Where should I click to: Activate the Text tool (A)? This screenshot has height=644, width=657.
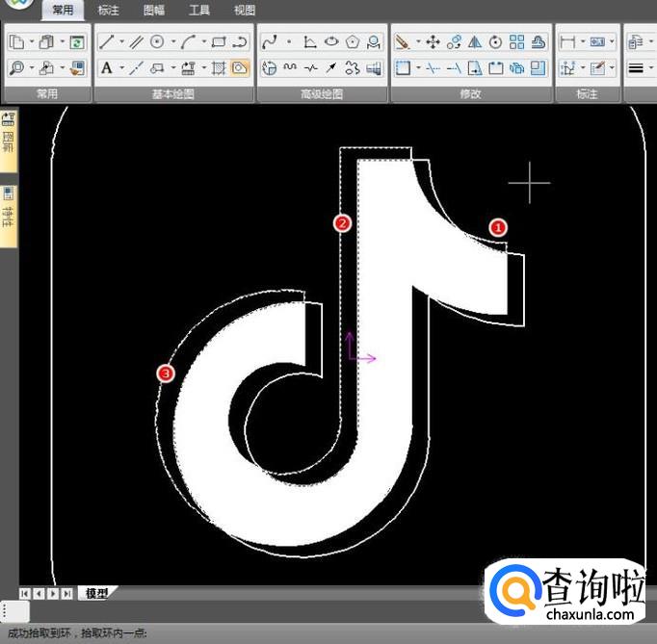pyautogui.click(x=106, y=68)
